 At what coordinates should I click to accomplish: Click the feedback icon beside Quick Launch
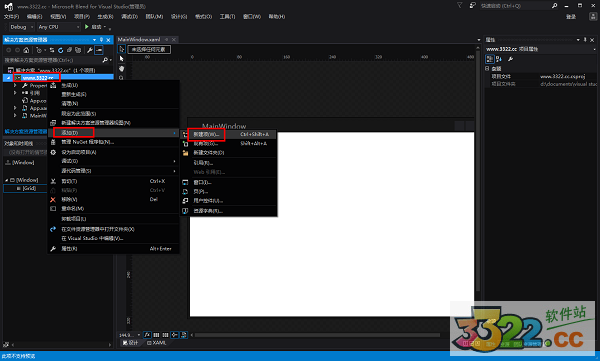[473, 5]
